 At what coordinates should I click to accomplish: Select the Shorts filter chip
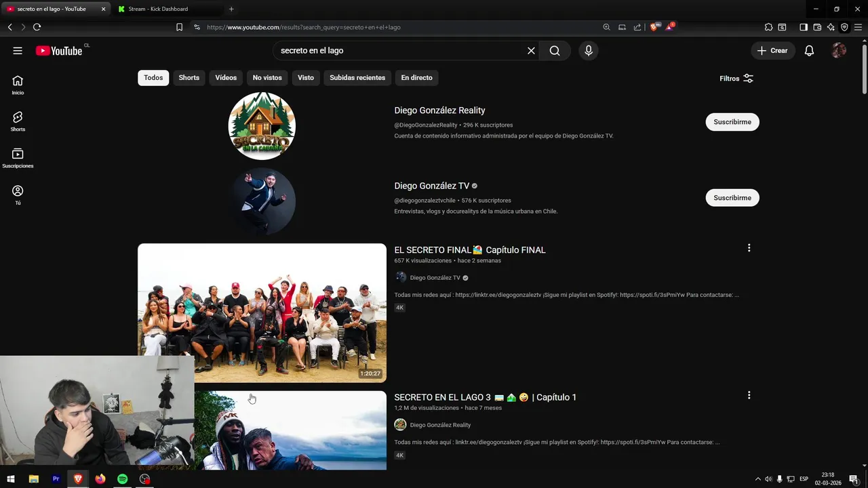tap(189, 77)
